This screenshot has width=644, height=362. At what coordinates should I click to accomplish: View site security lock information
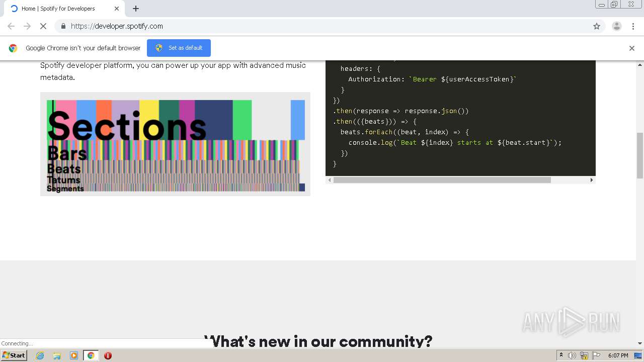click(x=63, y=26)
